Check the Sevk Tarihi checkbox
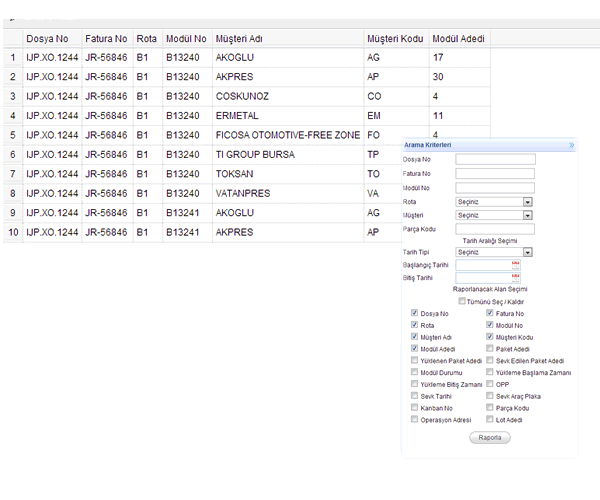Screen dimensions: 600x500 coord(414,396)
